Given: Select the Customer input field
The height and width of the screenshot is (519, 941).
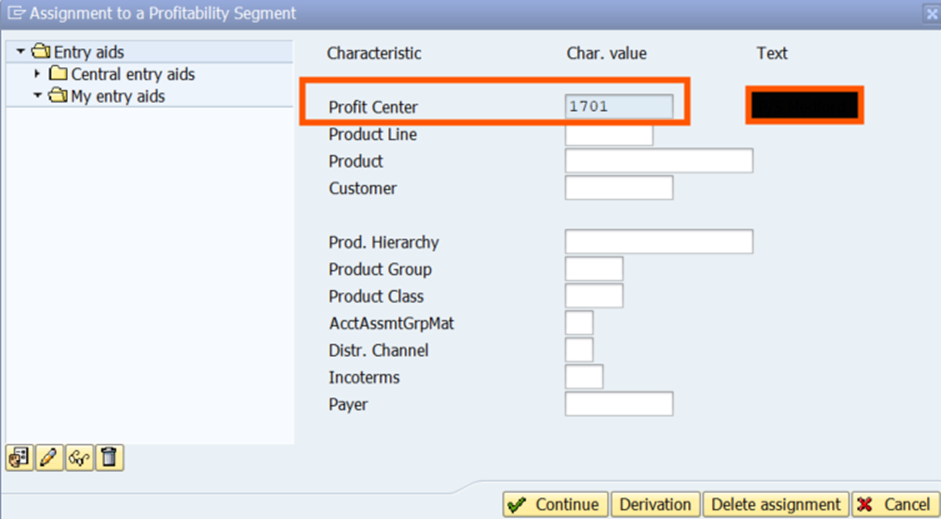Looking at the screenshot, I should [x=618, y=188].
